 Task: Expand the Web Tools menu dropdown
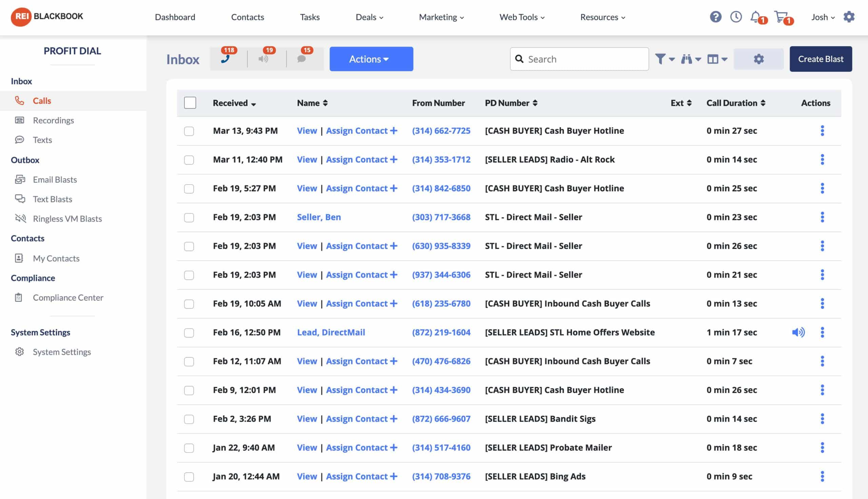click(522, 17)
